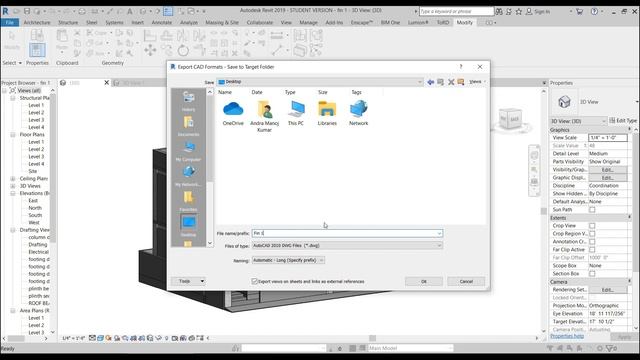Select the Rotate tool icon in the ribbon
The height and width of the screenshot is (360, 640).
[183, 51]
